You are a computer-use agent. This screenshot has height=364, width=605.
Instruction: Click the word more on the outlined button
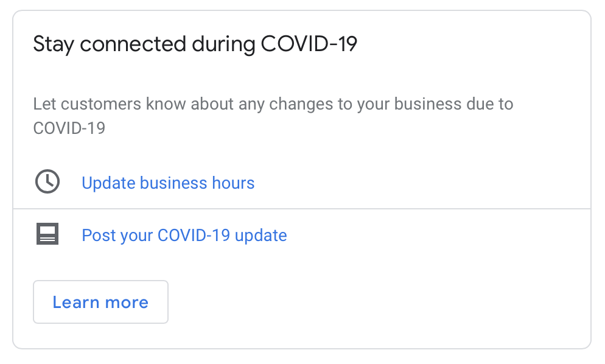click(x=127, y=303)
